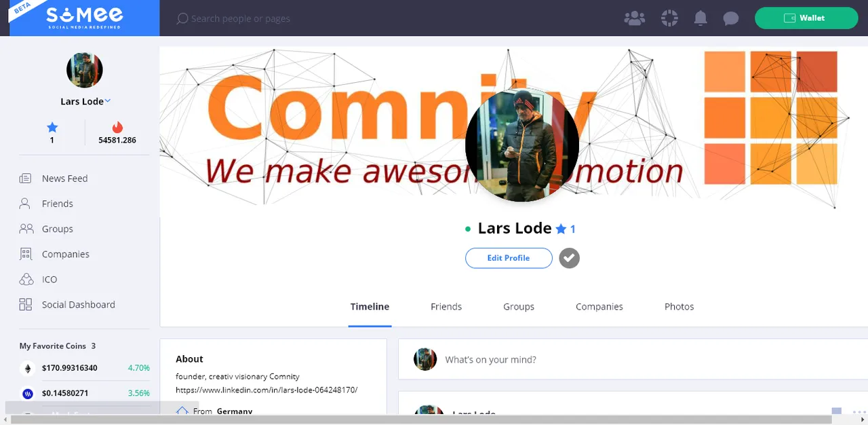Image resolution: width=868 pixels, height=425 pixels.
Task: Click the Friends person icon in sidebar
Action: (26, 204)
